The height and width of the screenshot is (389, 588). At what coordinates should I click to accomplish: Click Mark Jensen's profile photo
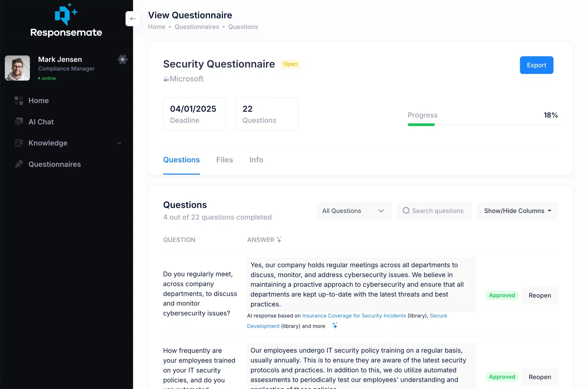17,68
